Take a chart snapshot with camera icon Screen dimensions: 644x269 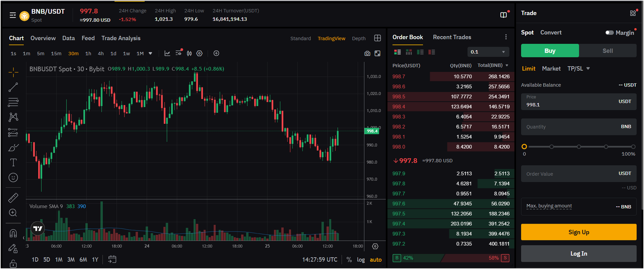coord(367,53)
